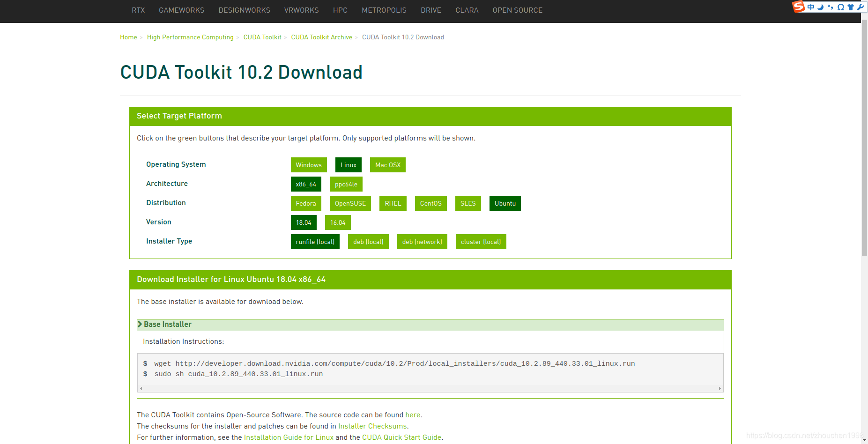This screenshot has width=868, height=444.
Task: Open the OPEN SOURCE menu
Action: (x=518, y=10)
